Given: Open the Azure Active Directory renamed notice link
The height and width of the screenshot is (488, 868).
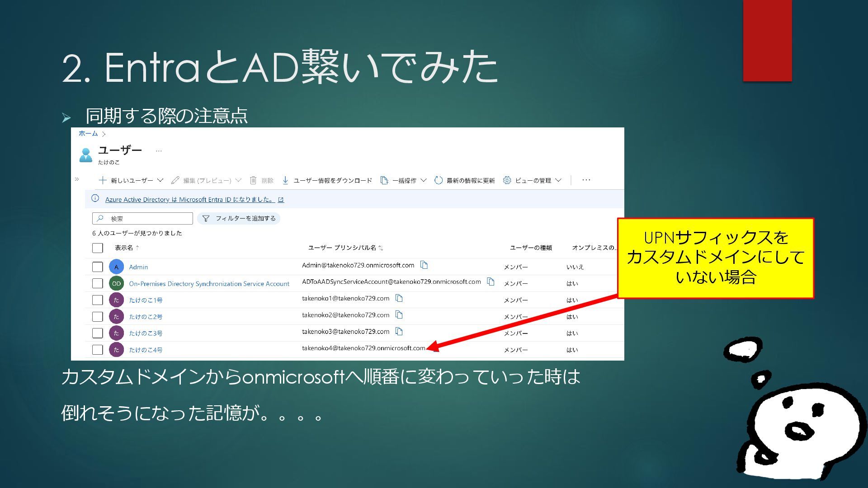Looking at the screenshot, I should pos(190,199).
